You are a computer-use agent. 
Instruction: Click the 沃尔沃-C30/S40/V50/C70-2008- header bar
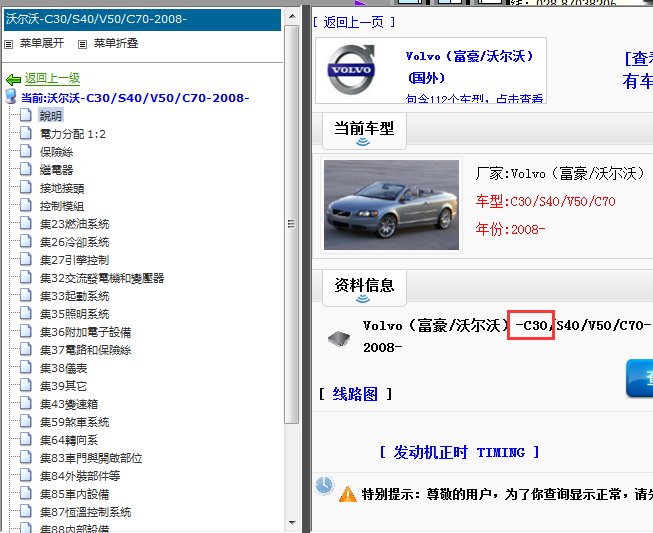pos(142,20)
